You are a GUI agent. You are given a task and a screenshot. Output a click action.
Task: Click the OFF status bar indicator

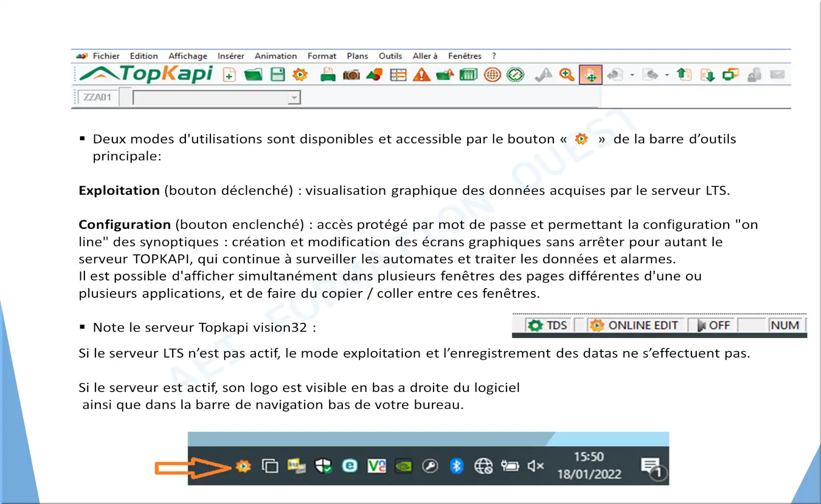714,325
